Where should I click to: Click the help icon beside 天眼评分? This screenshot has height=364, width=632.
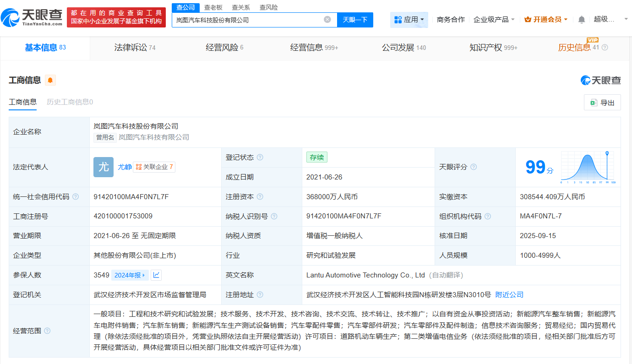click(x=474, y=167)
